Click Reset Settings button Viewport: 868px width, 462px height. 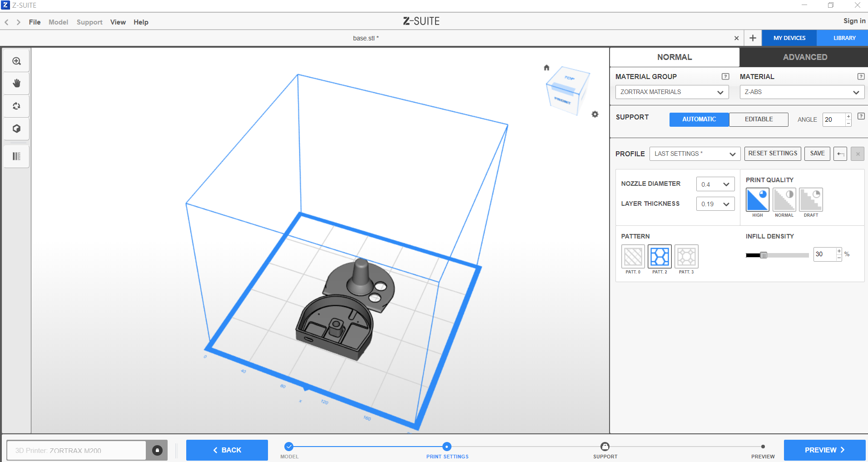click(x=773, y=154)
